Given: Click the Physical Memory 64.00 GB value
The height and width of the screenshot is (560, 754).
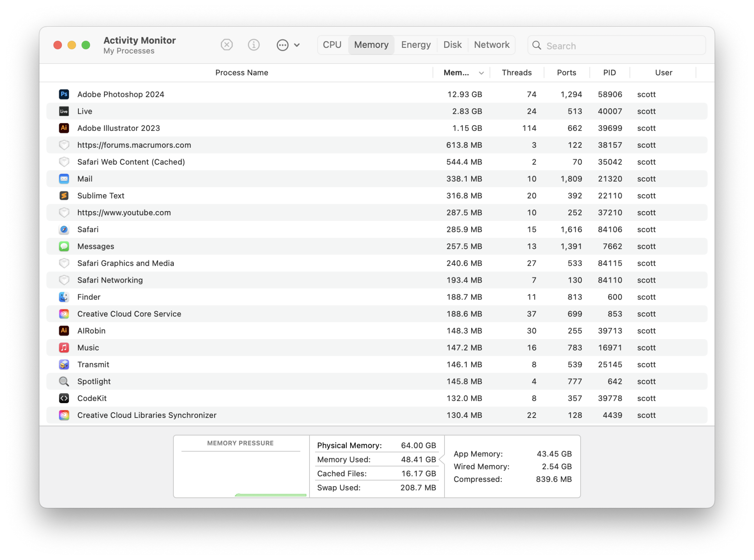Looking at the screenshot, I should point(418,445).
